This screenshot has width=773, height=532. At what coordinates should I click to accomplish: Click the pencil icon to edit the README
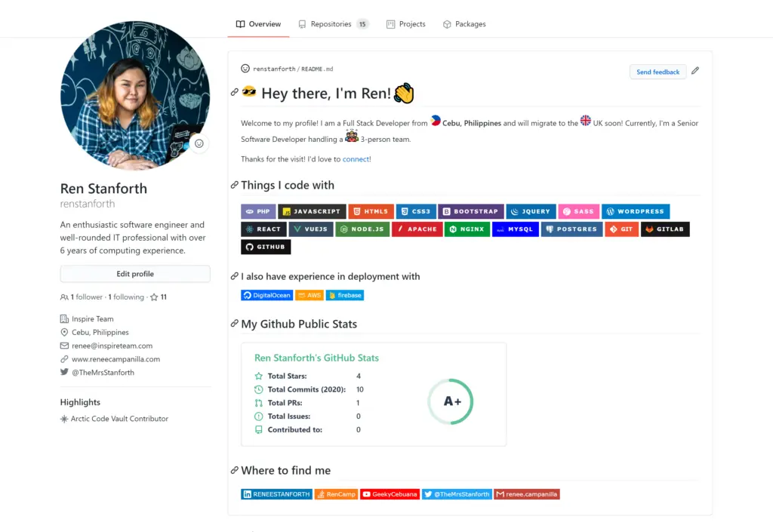(694, 70)
